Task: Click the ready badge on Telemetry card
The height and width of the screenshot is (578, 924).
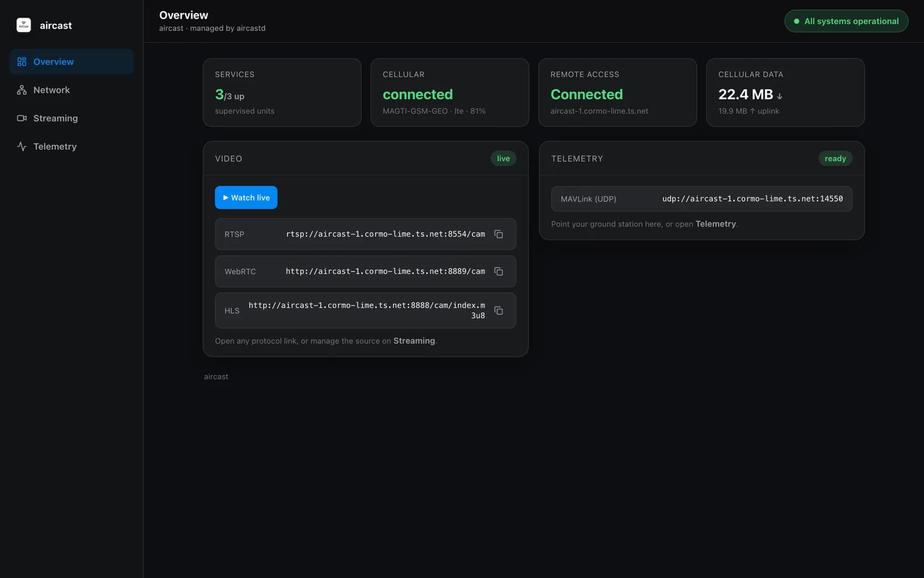Action: (x=835, y=159)
